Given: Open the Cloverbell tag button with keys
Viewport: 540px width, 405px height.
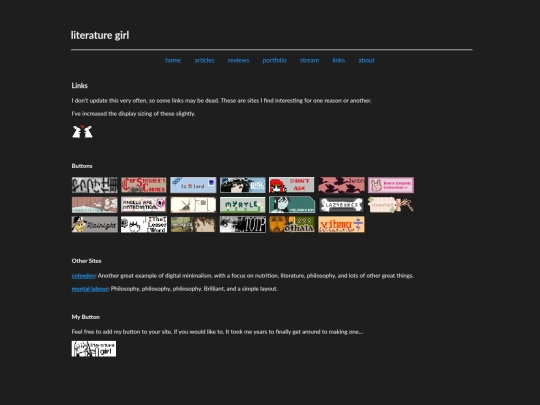Looking at the screenshot, I should point(391,205).
